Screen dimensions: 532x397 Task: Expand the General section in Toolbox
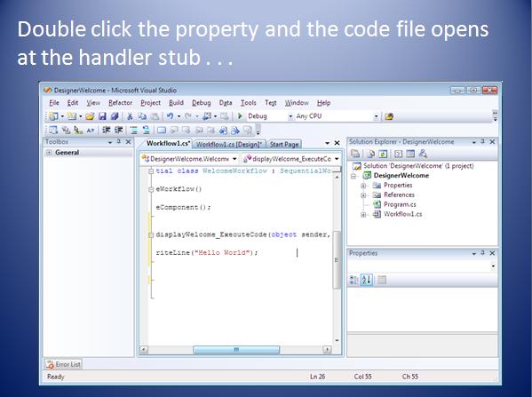(49, 153)
